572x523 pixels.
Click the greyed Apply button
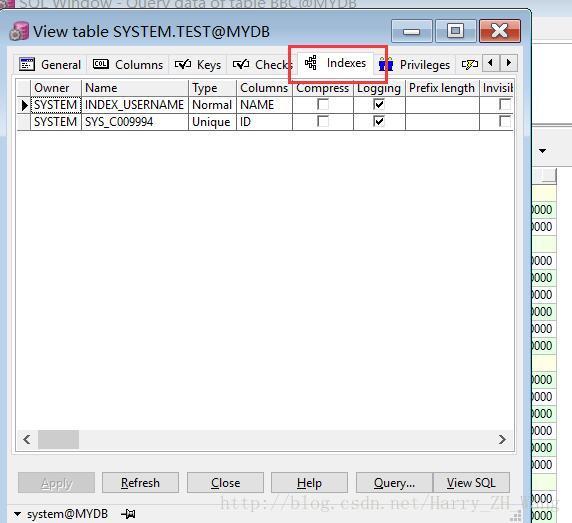[57, 483]
